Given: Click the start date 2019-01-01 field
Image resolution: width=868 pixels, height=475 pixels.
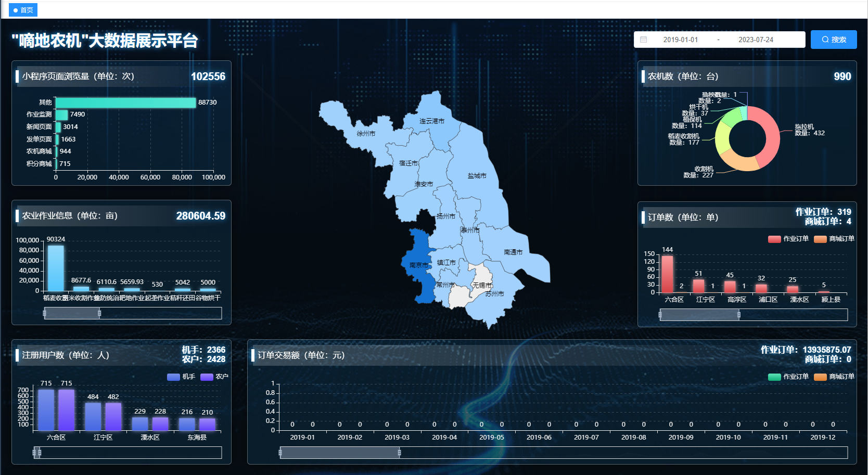Looking at the screenshot, I should click(680, 40).
